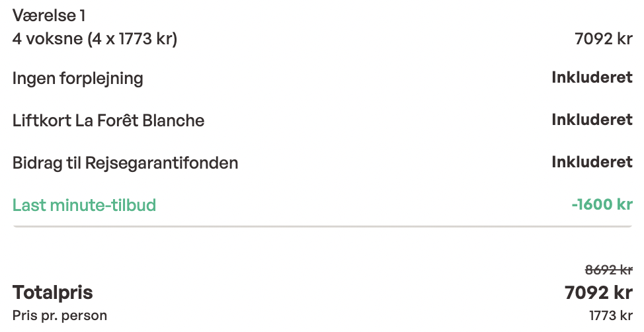Screen dimensions: 644x332
Task: Select the 4 voksne line label
Action: 48,39
